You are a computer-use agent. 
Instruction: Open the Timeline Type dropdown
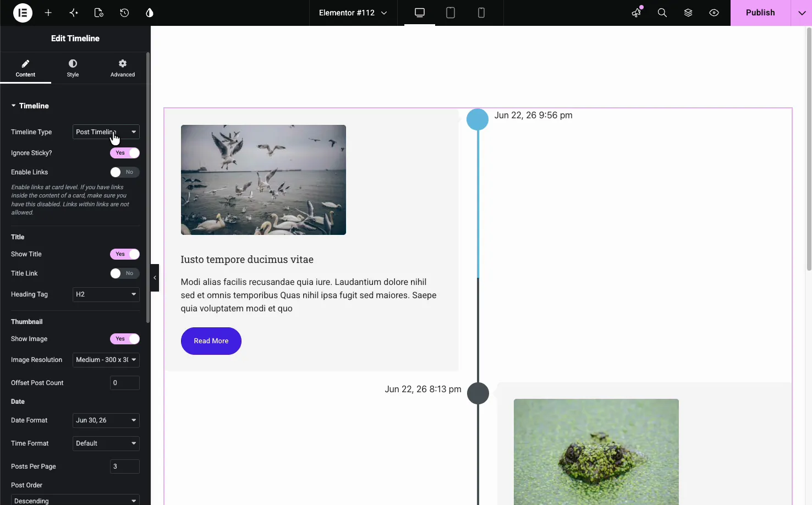(x=106, y=132)
